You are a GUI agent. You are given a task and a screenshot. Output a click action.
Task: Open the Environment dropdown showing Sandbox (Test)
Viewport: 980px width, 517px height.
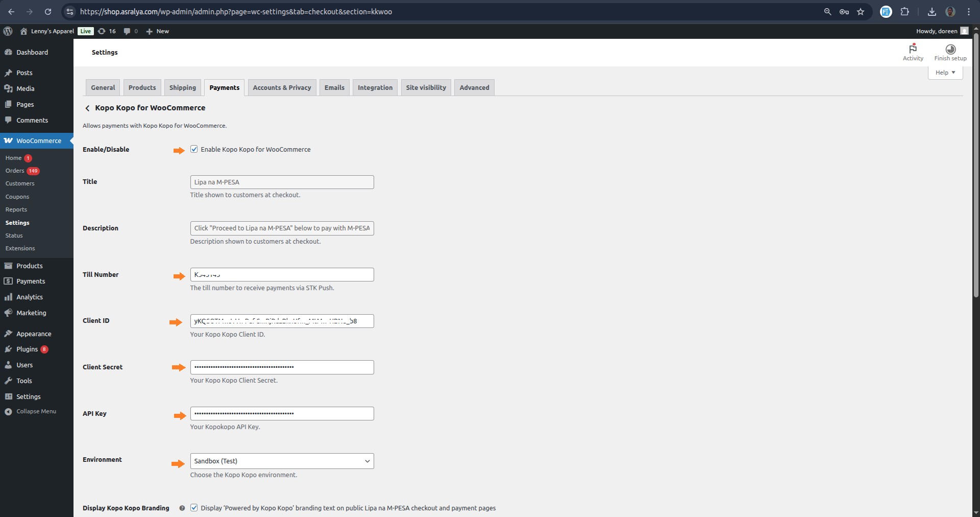(x=281, y=461)
